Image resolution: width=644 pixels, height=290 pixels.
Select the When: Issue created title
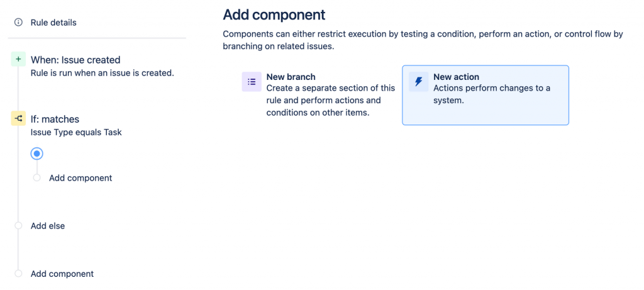pyautogui.click(x=75, y=60)
